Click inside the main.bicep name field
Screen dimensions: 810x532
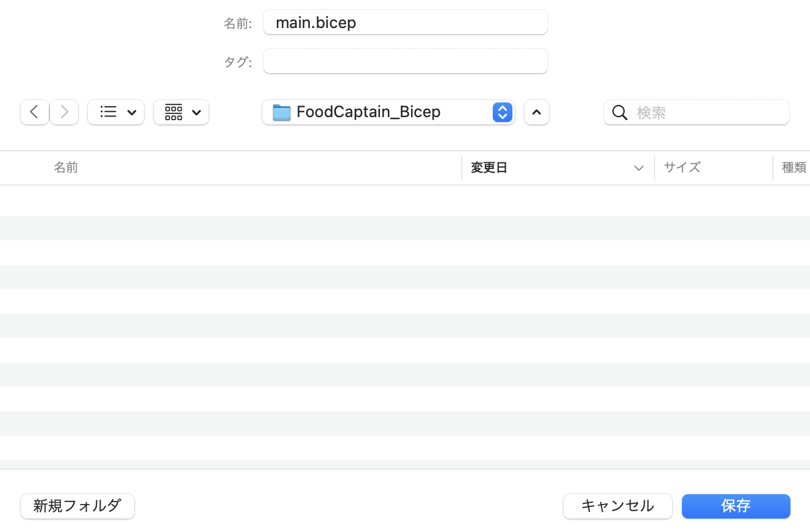[405, 22]
